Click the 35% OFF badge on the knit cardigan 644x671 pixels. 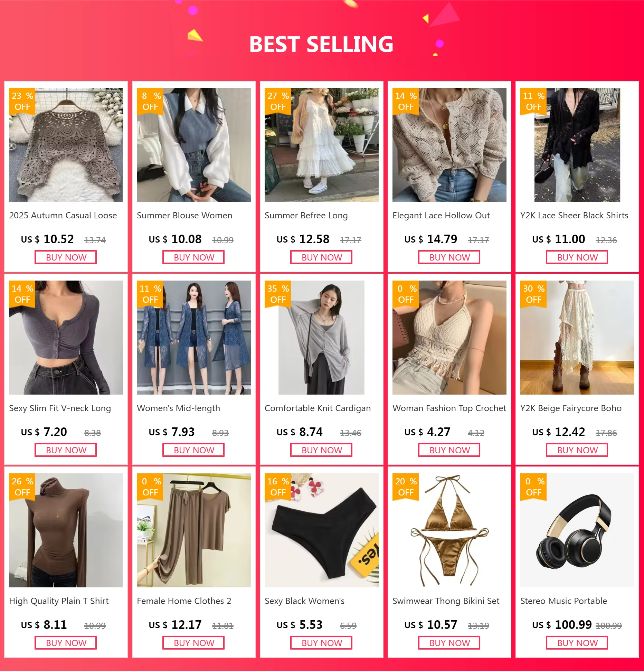278,294
